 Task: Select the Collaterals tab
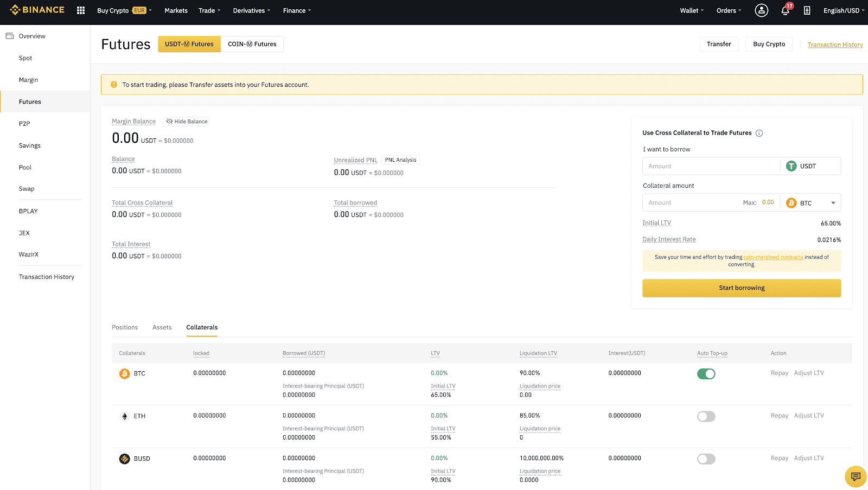tap(202, 327)
